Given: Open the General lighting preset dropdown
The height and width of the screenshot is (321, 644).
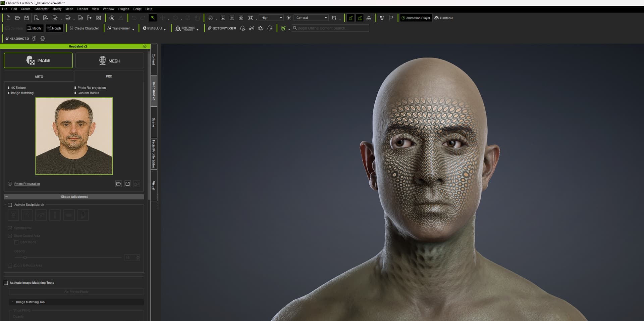Looking at the screenshot, I should (x=311, y=18).
